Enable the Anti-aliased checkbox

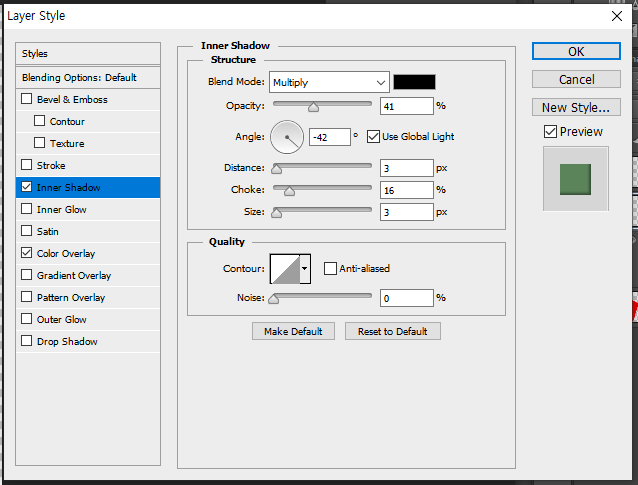[x=330, y=269]
